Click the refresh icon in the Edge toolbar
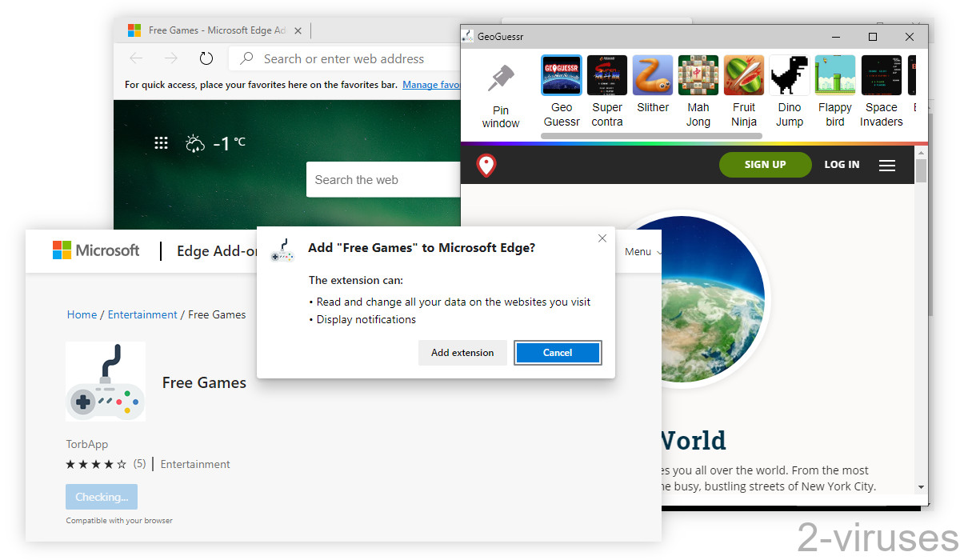 [206, 58]
